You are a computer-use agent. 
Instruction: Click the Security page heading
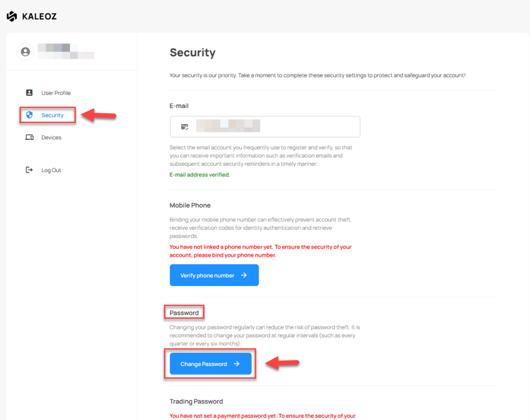192,52
